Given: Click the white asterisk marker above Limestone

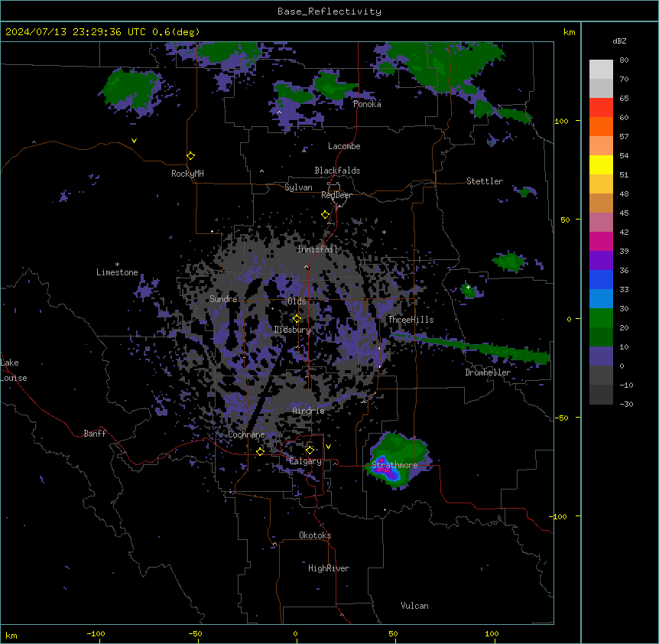Looking at the screenshot, I should [117, 265].
